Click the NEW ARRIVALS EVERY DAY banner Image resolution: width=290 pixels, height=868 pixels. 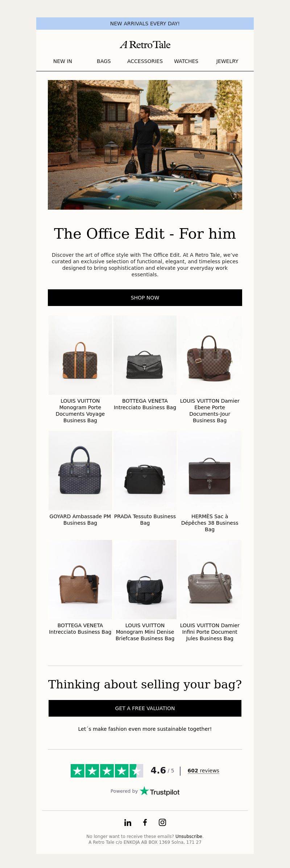[145, 24]
